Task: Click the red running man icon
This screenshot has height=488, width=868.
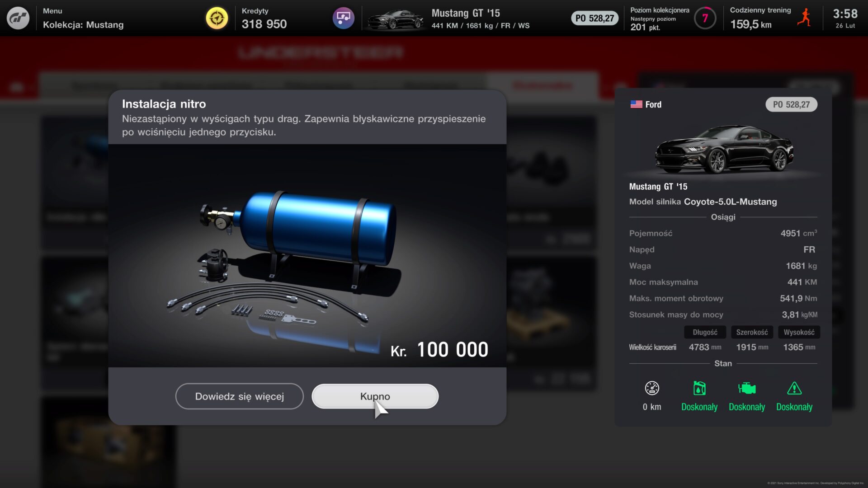Action: [x=804, y=17]
